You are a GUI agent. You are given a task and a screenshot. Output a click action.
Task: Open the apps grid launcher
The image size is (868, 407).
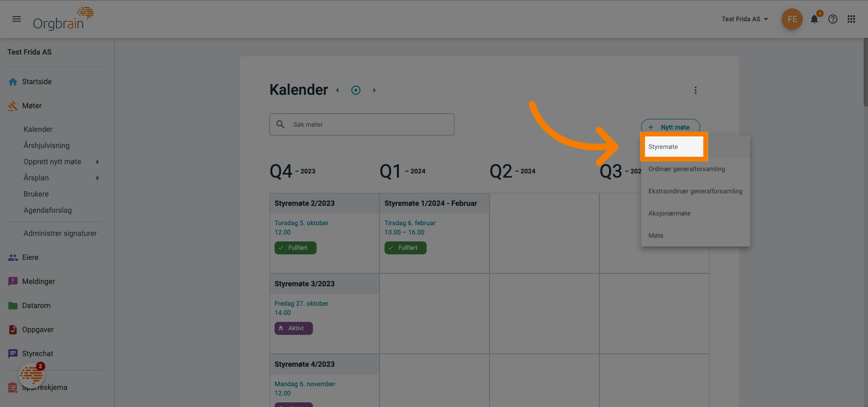(851, 19)
